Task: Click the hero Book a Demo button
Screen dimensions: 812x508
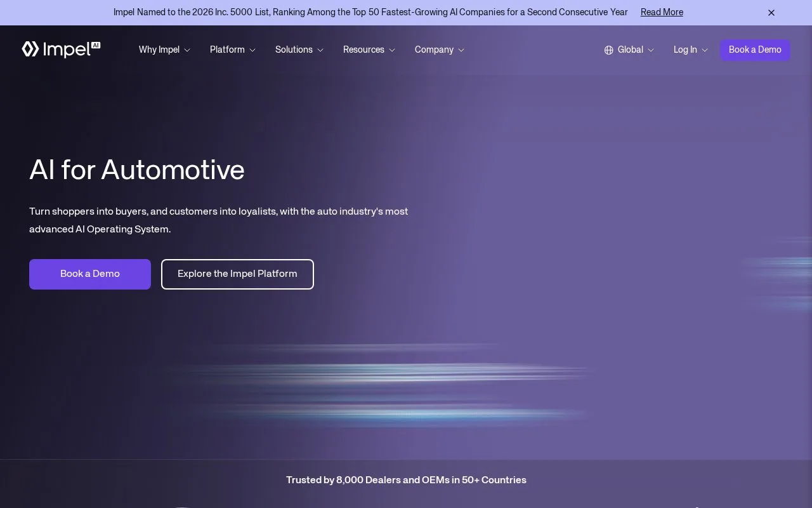Action: (90, 274)
